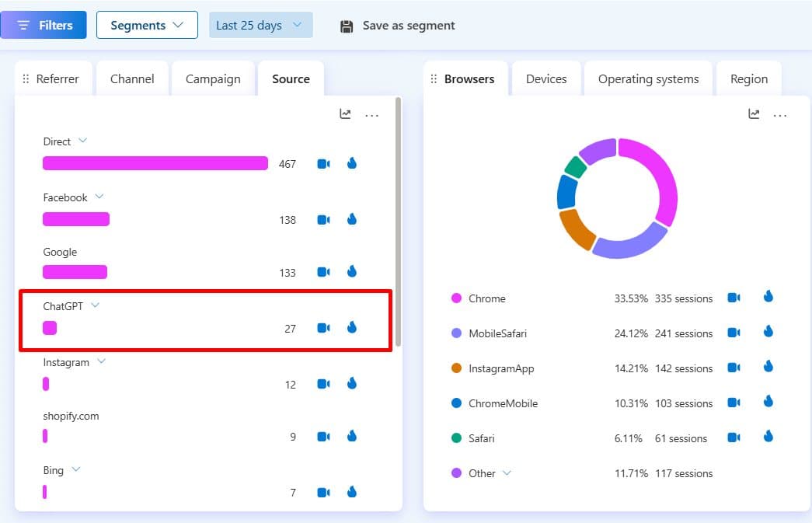View heatmaps for Facebook source
Screen dimensions: 812x523
[352, 219]
